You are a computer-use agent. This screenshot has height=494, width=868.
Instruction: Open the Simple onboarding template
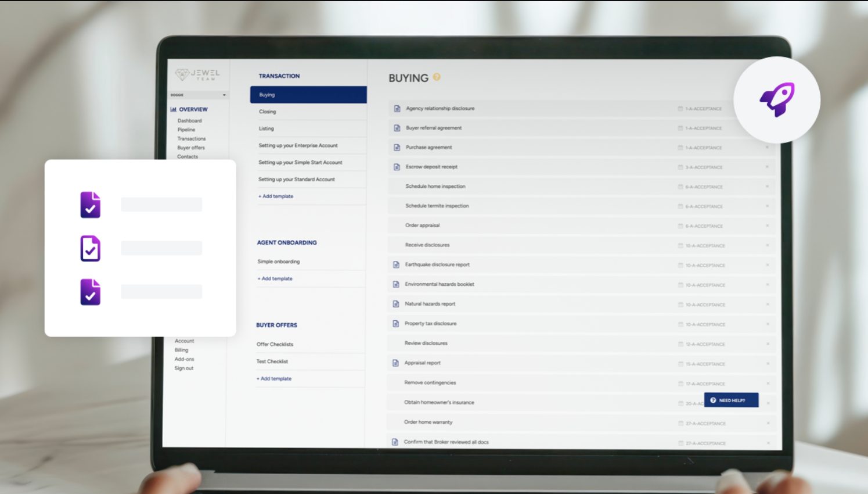(279, 262)
